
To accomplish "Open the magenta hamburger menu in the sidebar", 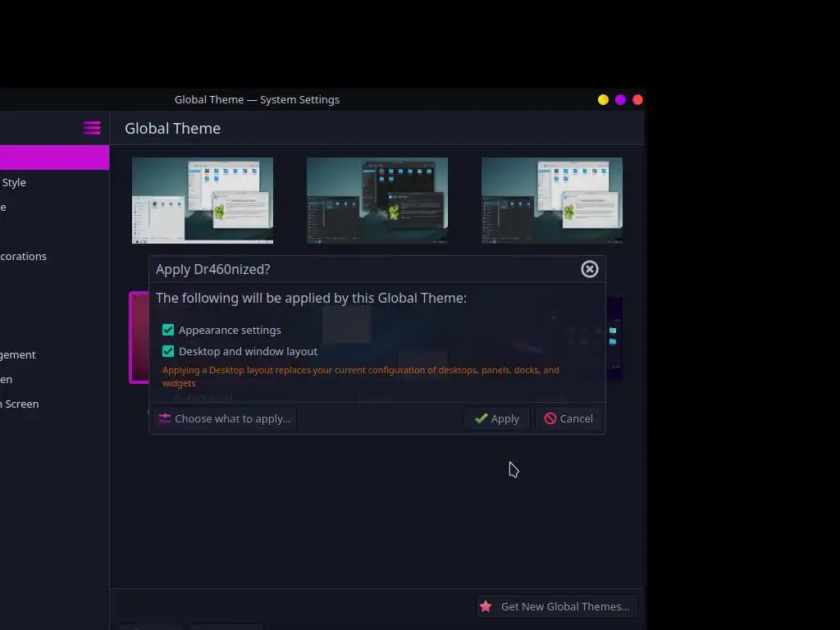I will coord(92,128).
